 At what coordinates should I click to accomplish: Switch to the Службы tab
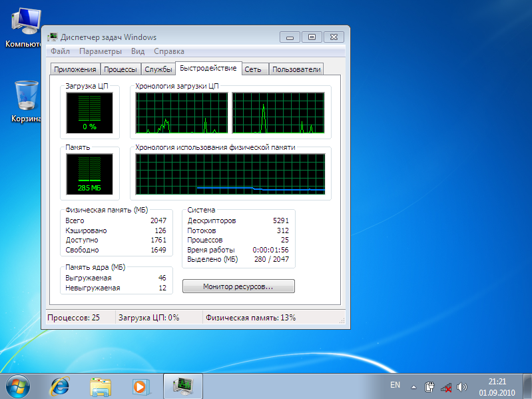158,69
